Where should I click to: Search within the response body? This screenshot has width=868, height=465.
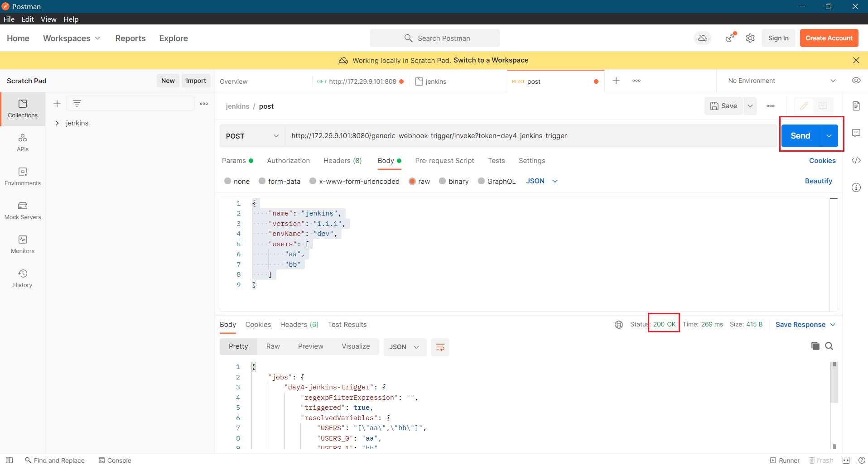(x=829, y=346)
